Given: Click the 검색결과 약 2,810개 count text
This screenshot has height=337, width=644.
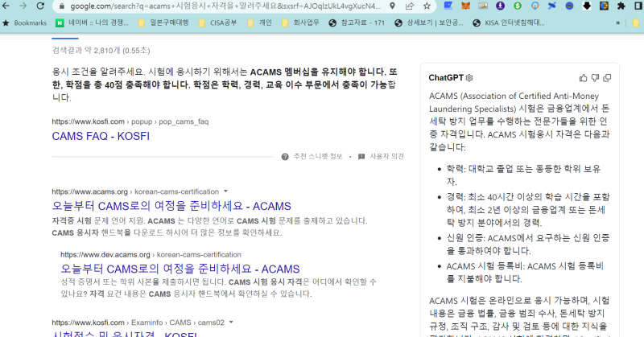Looking at the screenshot, I should tap(101, 51).
